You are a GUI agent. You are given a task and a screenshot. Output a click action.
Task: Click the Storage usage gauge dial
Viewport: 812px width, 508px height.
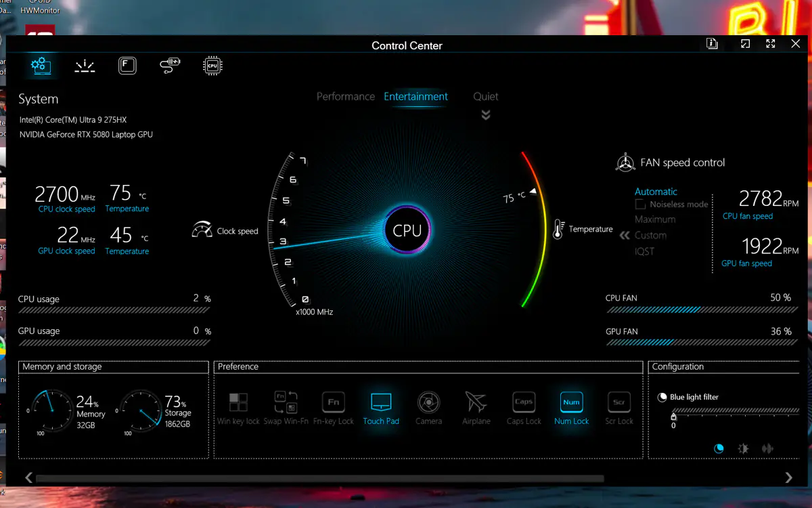click(140, 410)
